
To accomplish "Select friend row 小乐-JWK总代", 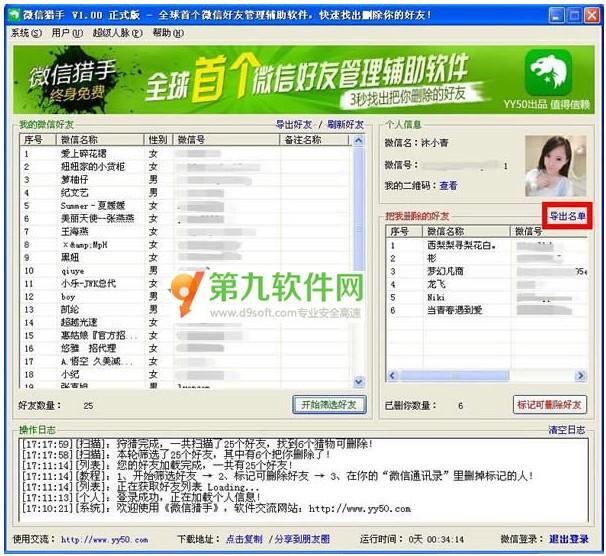I will pyautogui.click(x=187, y=283).
